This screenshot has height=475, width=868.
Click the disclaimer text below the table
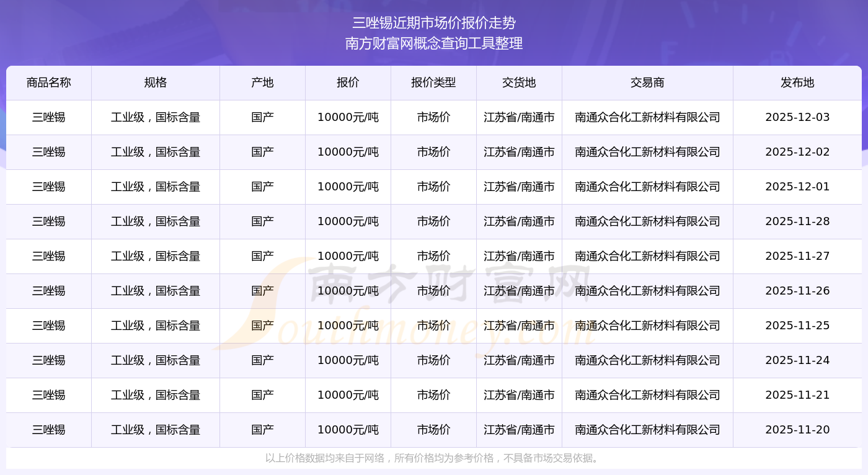[433, 458]
